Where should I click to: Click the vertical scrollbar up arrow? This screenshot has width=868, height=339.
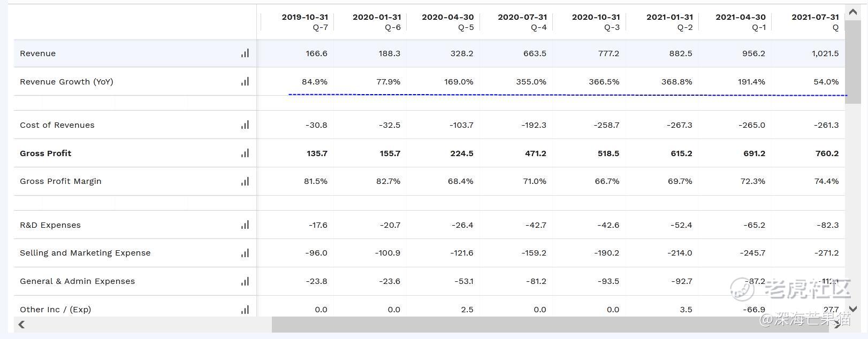(x=853, y=12)
